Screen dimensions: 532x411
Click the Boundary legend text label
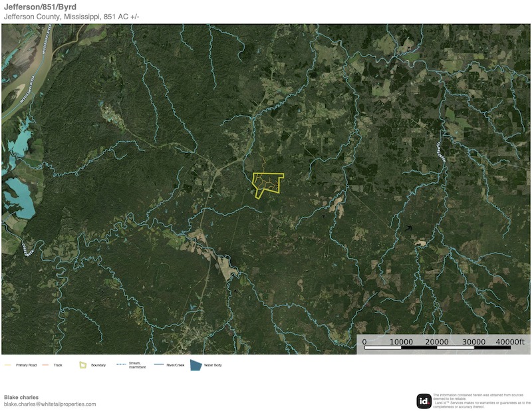(98, 365)
